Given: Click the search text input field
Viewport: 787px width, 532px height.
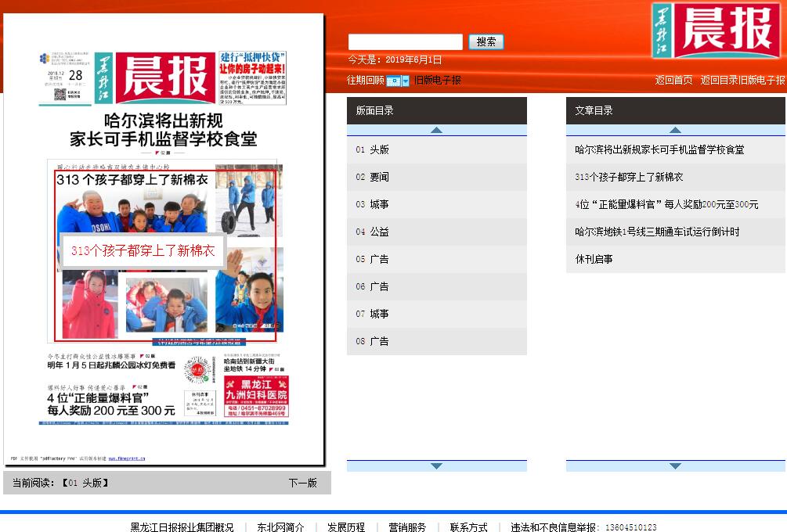Looking at the screenshot, I should point(405,42).
